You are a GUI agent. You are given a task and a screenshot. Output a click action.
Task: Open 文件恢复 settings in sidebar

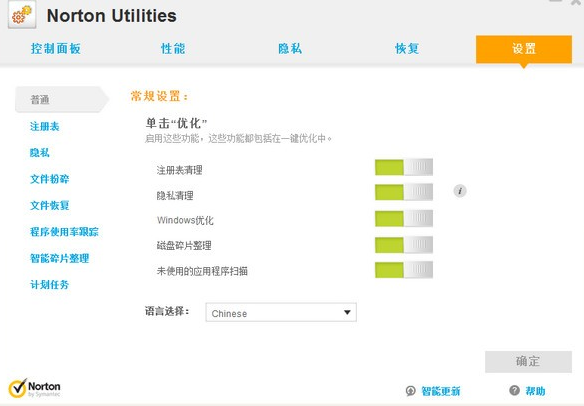point(50,205)
